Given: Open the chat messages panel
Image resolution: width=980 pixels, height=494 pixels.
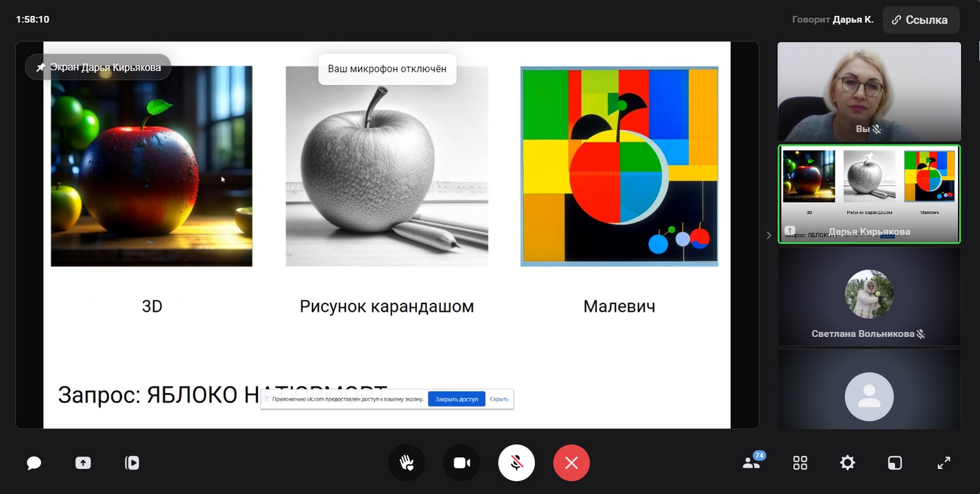Looking at the screenshot, I should coord(34,463).
